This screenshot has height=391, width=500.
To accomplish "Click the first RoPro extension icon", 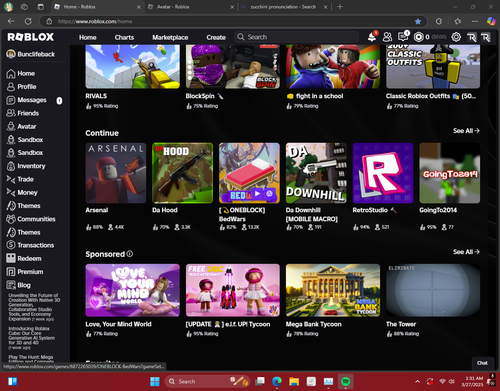I will (471, 37).
